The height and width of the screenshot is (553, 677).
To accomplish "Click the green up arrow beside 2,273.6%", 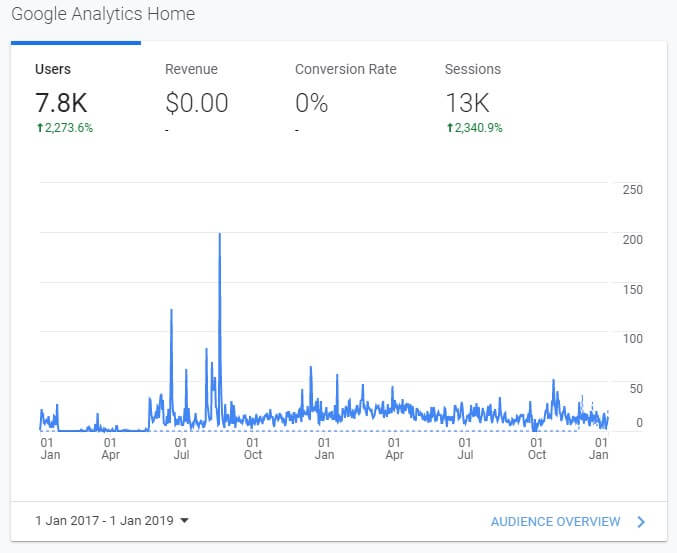I will tap(38, 128).
